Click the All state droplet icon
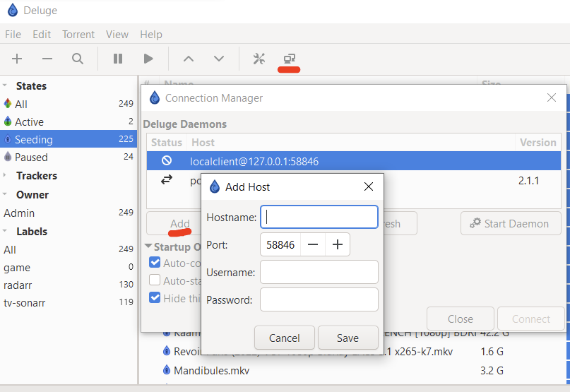The height and width of the screenshot is (392, 570). (8, 104)
